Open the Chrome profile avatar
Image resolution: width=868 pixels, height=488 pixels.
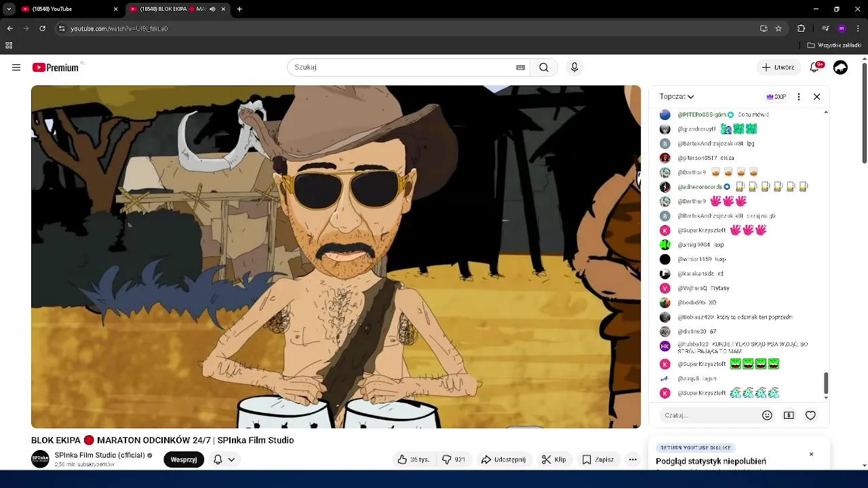click(842, 28)
